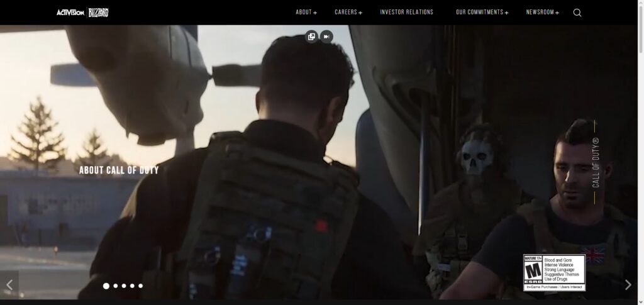
Task: Click the vertical Call of Duty® label
Action: pyautogui.click(x=596, y=162)
